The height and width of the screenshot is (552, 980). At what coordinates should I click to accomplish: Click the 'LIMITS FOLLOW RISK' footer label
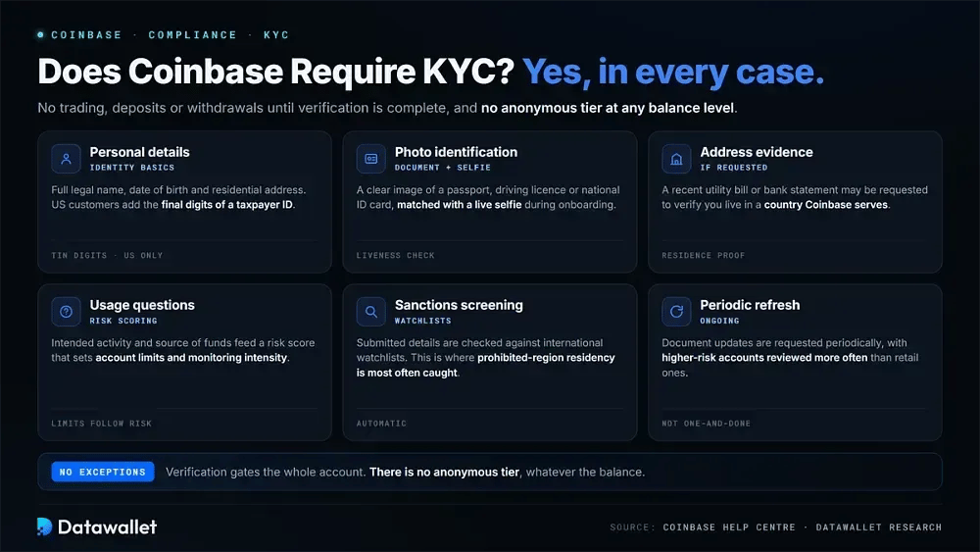[101, 424]
